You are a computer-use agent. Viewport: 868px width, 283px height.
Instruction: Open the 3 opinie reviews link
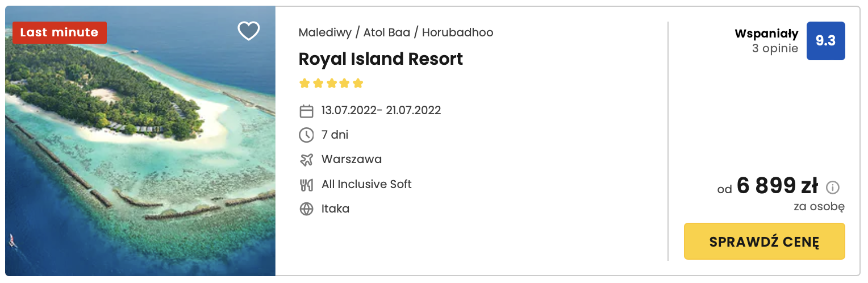(775, 48)
